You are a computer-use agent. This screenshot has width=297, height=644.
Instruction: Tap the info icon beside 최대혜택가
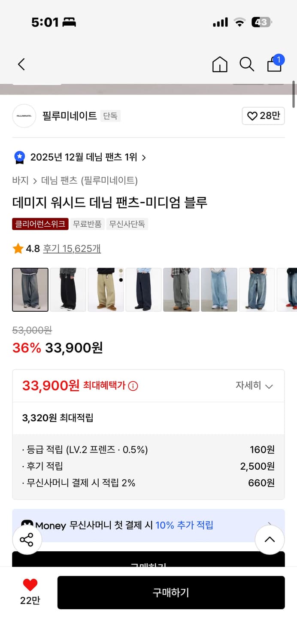click(132, 386)
